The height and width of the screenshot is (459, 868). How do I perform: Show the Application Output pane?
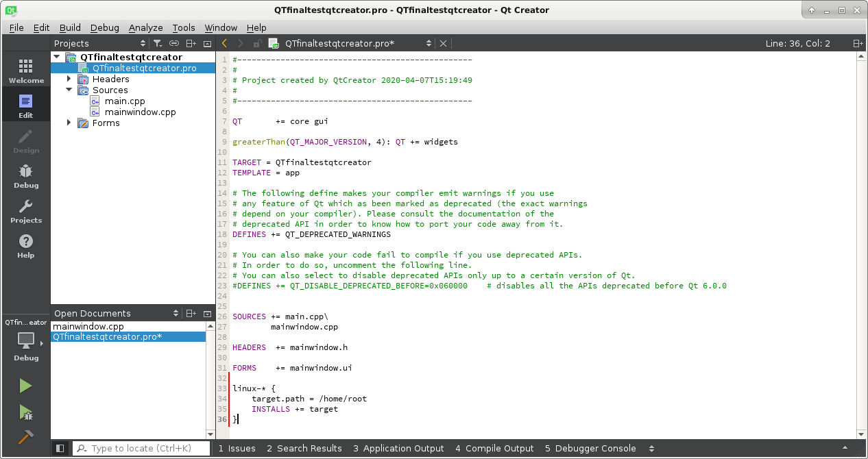click(x=398, y=448)
